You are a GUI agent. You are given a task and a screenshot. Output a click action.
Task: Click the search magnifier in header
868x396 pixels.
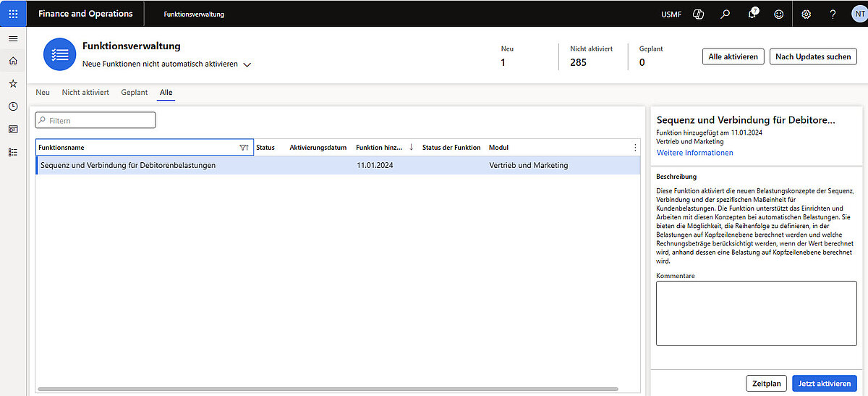[725, 14]
